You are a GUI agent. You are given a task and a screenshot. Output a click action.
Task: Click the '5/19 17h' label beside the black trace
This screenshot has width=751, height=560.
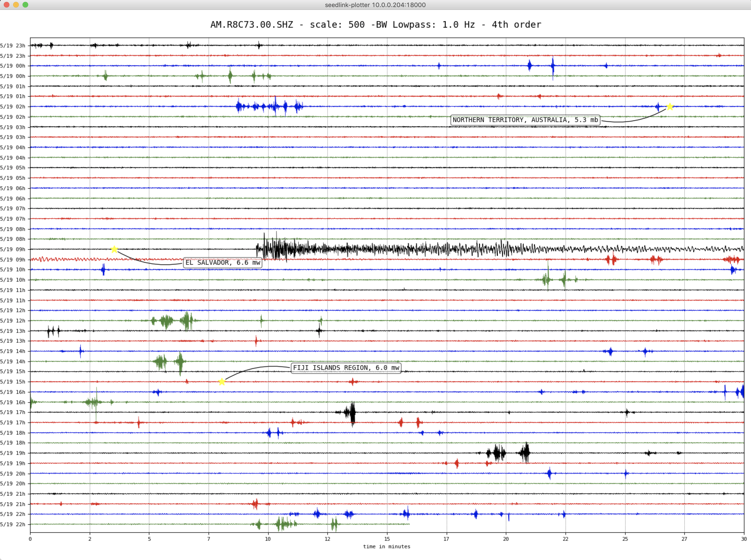pyautogui.click(x=13, y=413)
